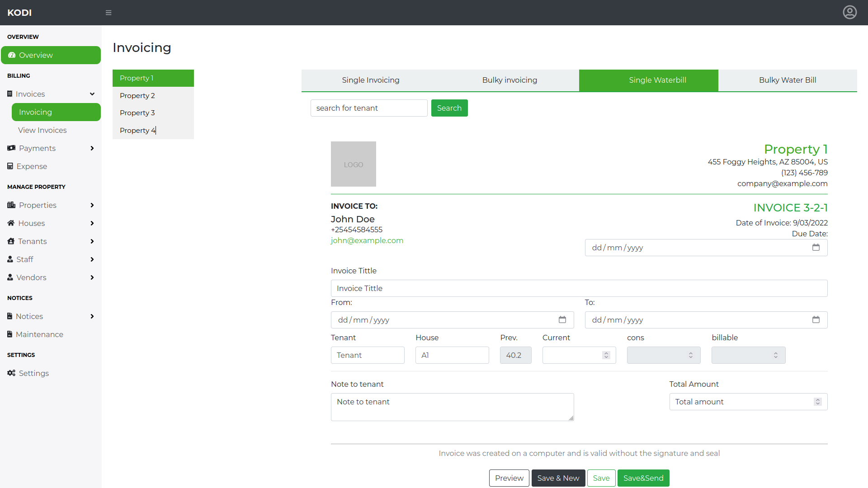This screenshot has width=868, height=488.
Task: Expand the Tenants submenu chevron
Action: (92, 241)
